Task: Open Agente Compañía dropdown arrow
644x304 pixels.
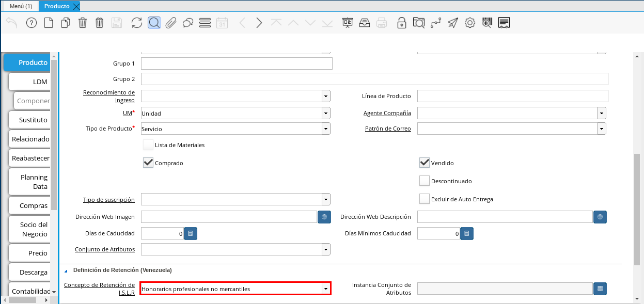Action: tap(602, 113)
